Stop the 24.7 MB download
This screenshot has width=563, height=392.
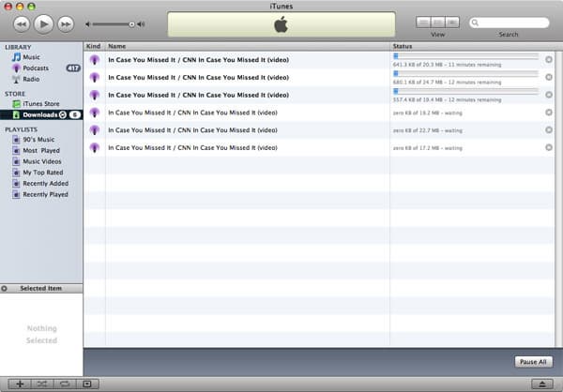click(549, 77)
